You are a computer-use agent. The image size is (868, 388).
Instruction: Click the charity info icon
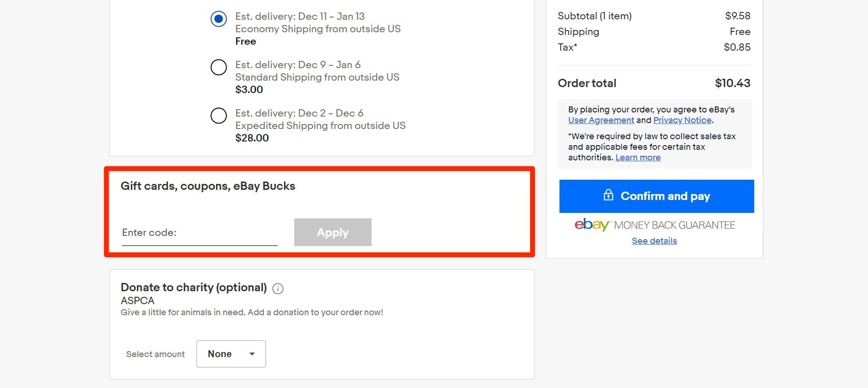tap(278, 288)
